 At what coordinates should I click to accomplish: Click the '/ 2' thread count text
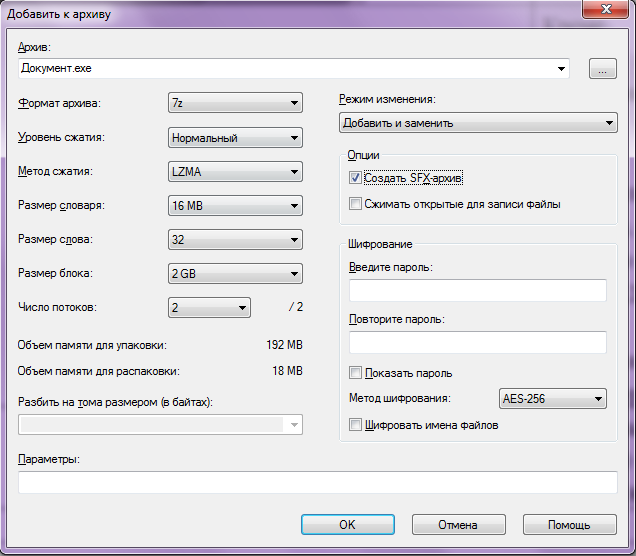[x=296, y=307]
